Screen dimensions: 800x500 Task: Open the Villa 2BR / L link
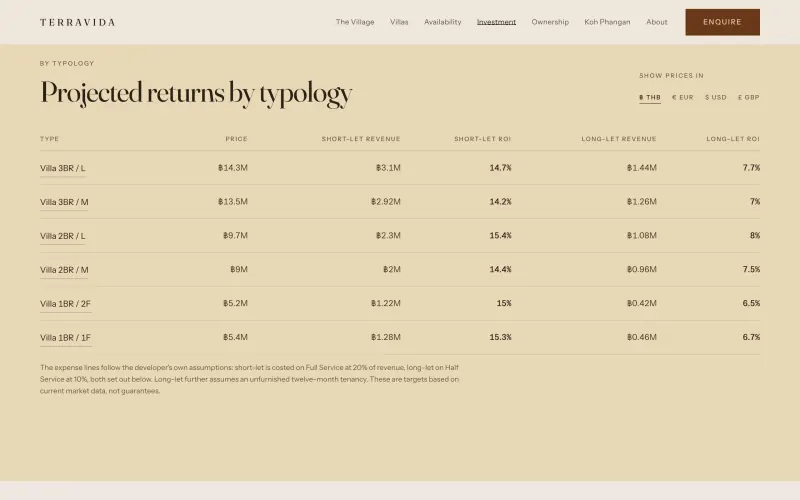63,236
